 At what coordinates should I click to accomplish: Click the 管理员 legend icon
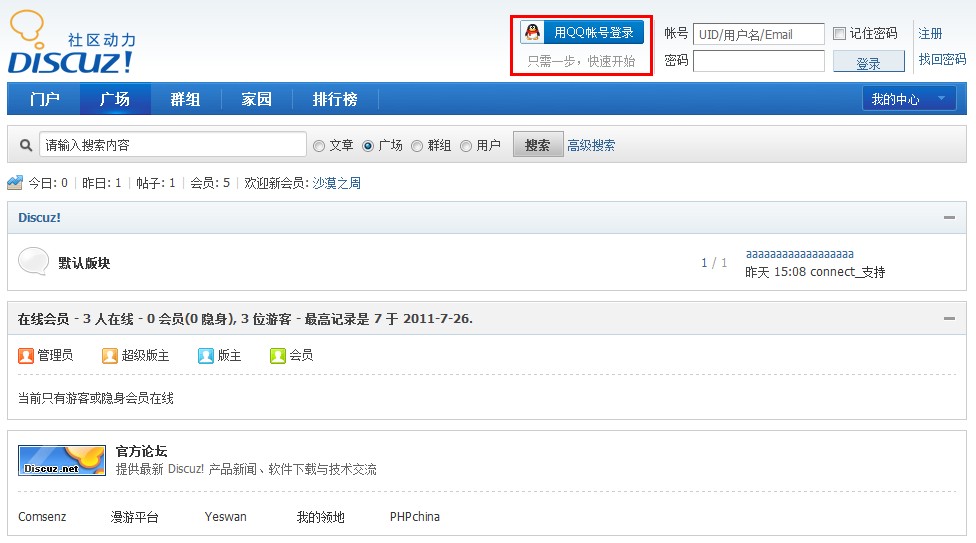(26, 356)
